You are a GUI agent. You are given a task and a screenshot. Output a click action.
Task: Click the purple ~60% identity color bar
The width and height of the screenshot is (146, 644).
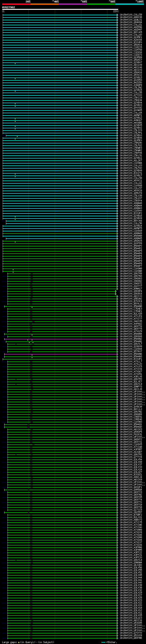[73, 4]
